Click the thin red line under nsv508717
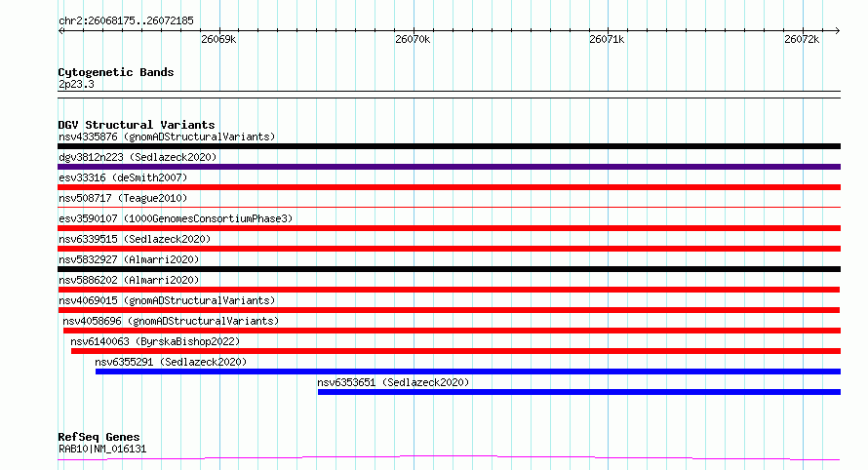 tap(449, 208)
